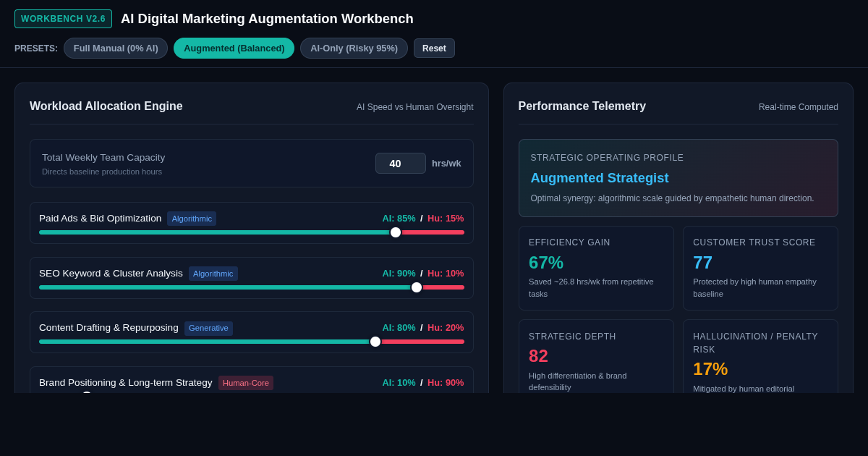Image resolution: width=868 pixels, height=456 pixels.
Task: Click the Reset button
Action: coord(434,48)
